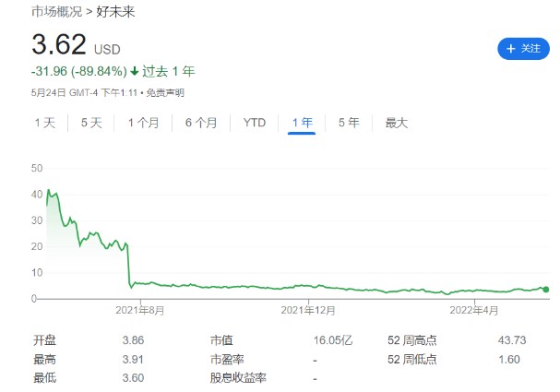Click the current price point on chart
The height and width of the screenshot is (392, 560).
(545, 290)
